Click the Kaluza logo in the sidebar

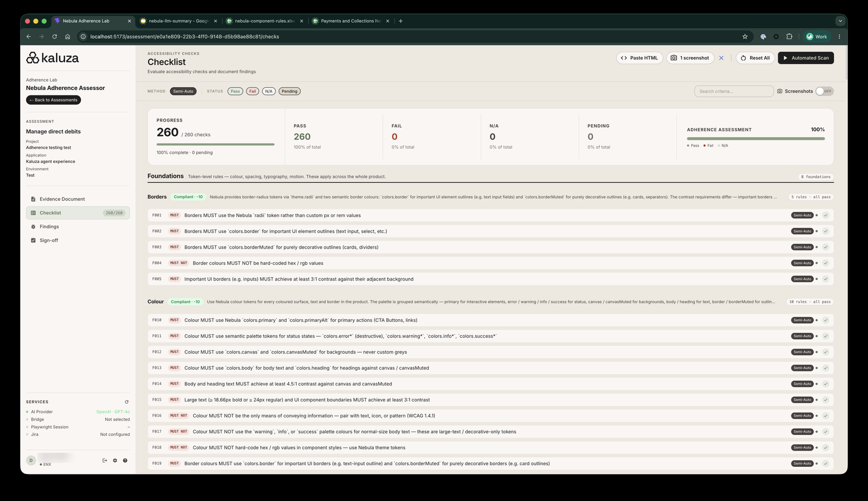click(53, 58)
